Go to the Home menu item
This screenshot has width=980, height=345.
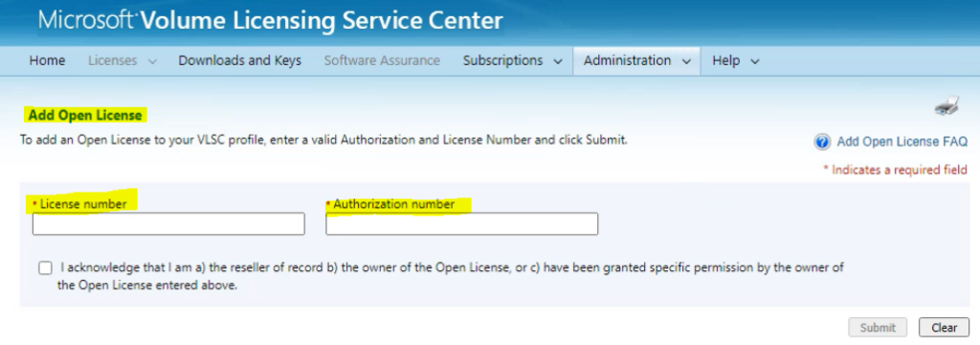click(48, 60)
